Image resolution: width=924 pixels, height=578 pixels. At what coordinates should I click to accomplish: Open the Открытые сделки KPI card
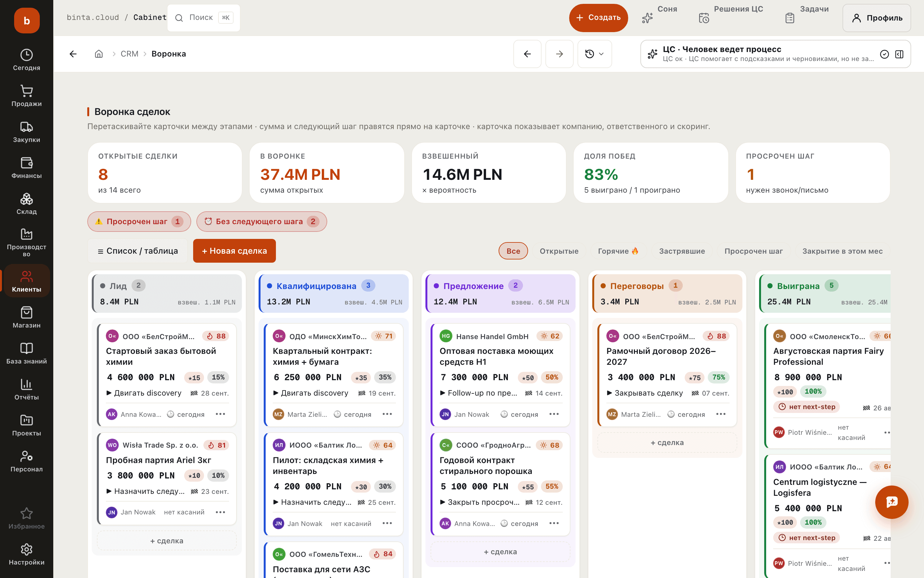165,172
